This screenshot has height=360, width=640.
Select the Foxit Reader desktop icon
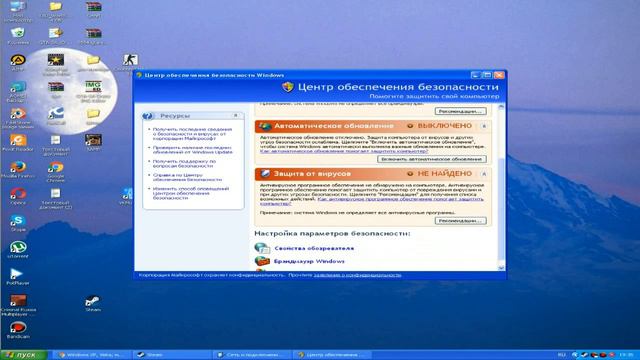click(18, 140)
